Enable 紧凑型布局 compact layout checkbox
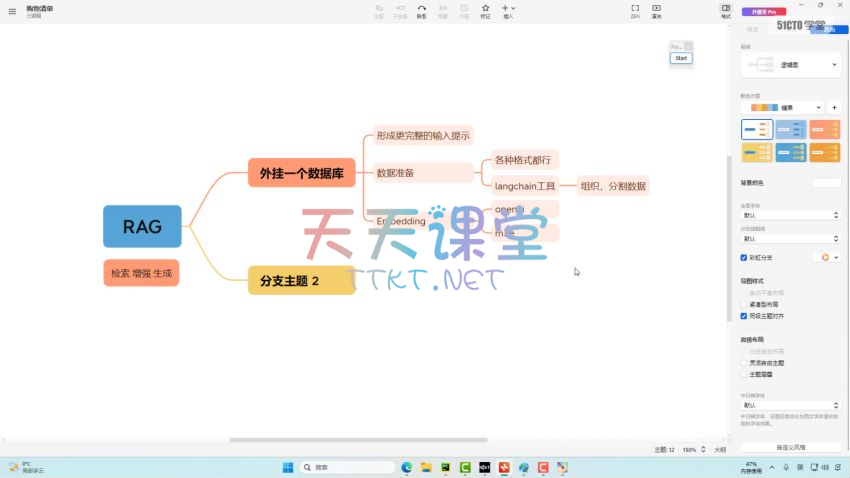The height and width of the screenshot is (478, 850). click(x=744, y=304)
